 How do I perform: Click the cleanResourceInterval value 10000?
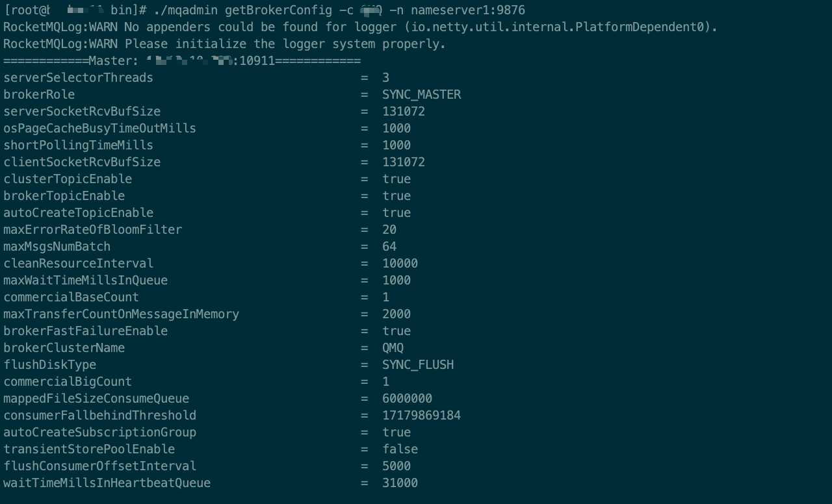(400, 264)
